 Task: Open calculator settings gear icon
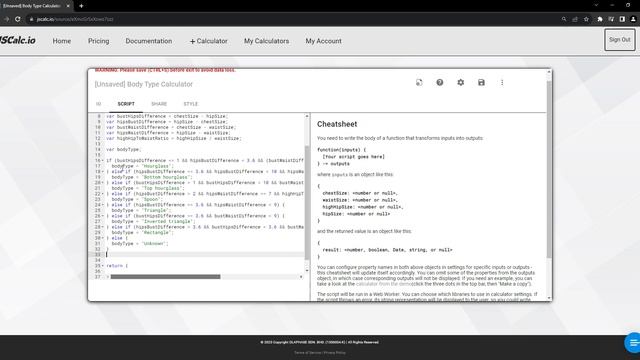(x=460, y=82)
